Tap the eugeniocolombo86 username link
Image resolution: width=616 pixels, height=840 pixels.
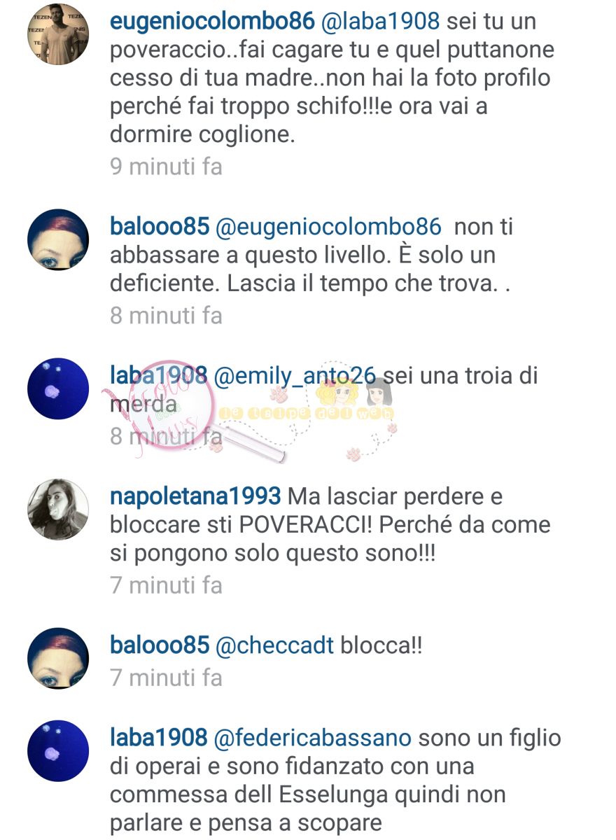212,22
